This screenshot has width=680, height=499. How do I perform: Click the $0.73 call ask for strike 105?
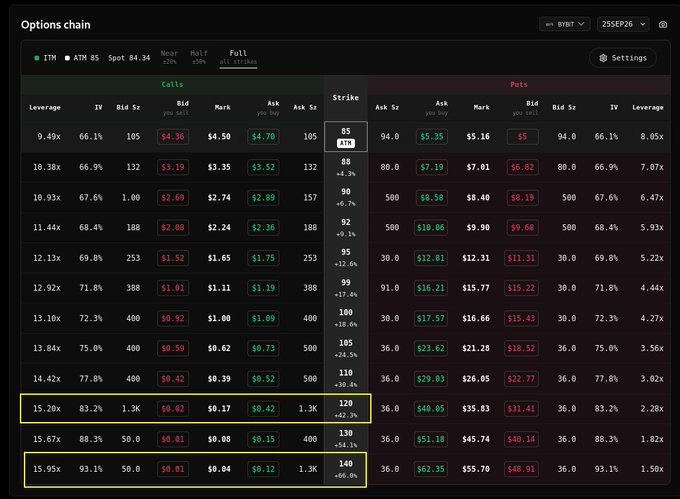263,348
